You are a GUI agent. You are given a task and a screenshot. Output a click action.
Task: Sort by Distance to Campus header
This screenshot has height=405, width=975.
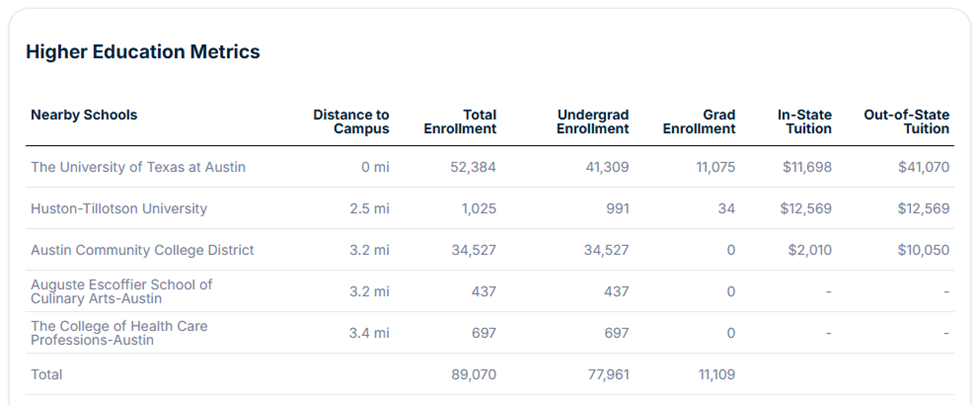[x=351, y=122]
